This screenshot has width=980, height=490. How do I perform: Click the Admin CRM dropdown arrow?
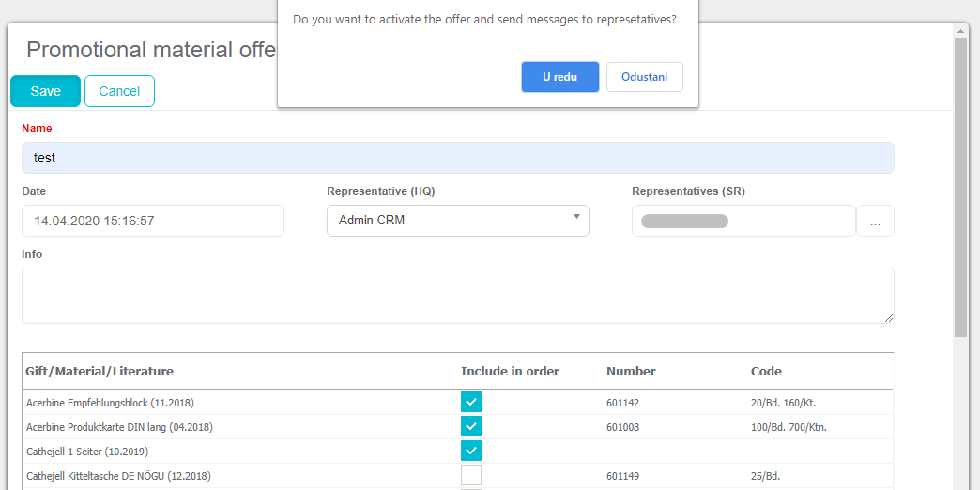[x=576, y=219]
